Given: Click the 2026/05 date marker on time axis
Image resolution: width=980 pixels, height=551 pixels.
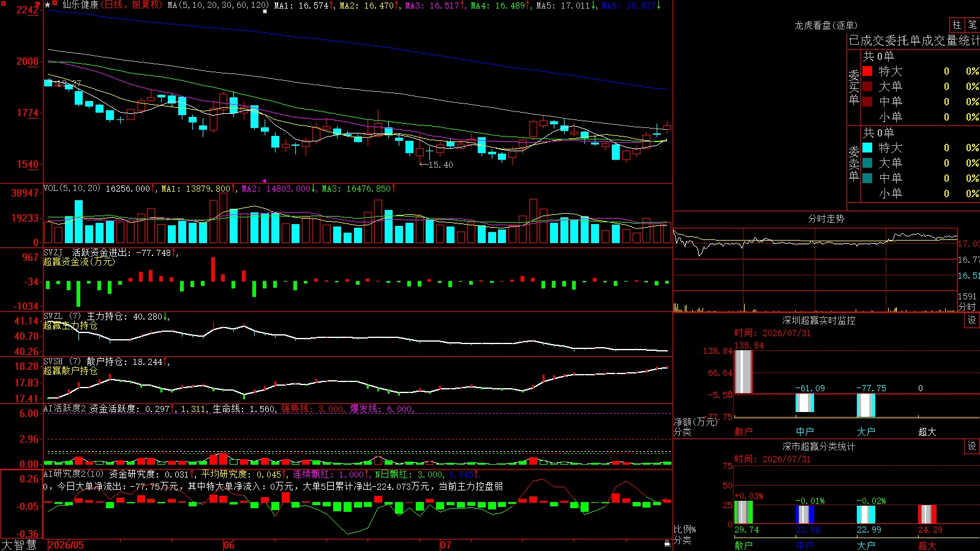Looking at the screenshot, I should coord(66,545).
